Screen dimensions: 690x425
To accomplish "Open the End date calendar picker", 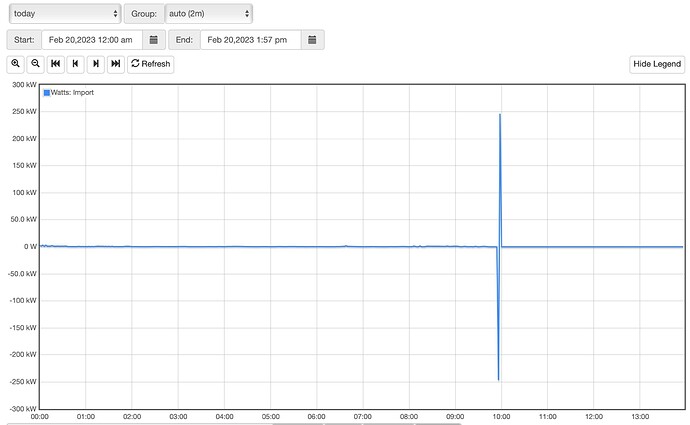I will pos(312,40).
